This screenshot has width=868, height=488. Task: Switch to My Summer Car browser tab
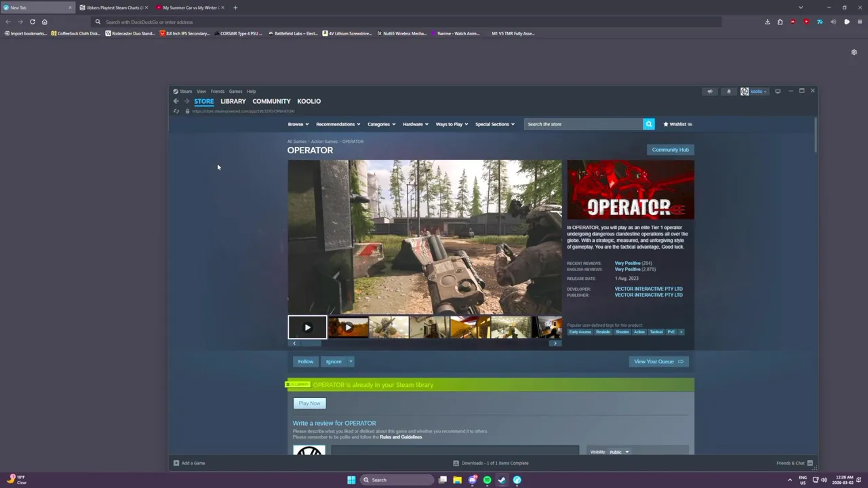[x=190, y=7]
